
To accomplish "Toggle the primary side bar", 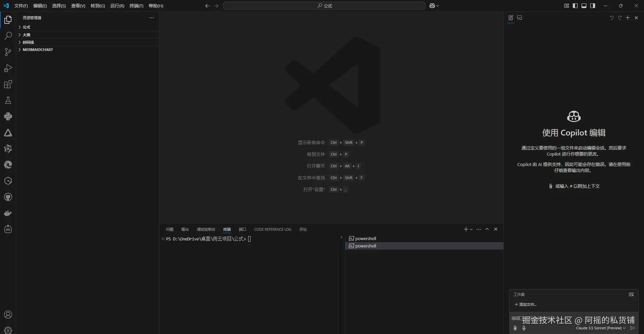I will [575, 6].
